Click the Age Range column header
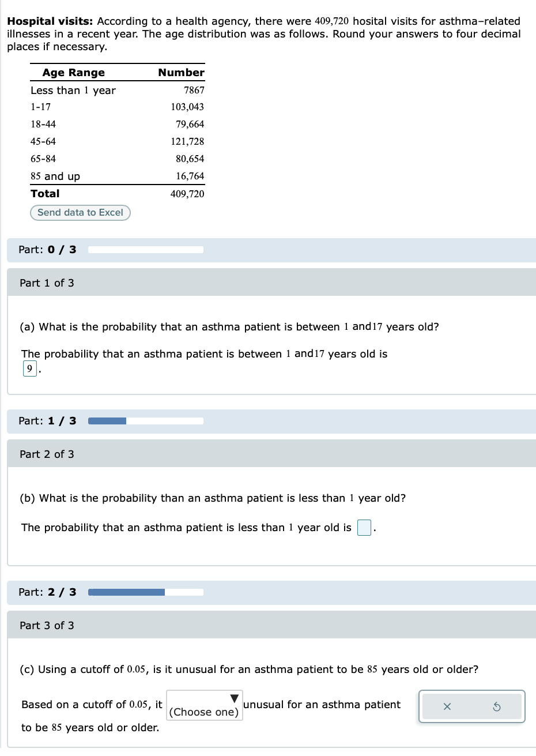The width and height of the screenshot is (536, 756). point(74,73)
